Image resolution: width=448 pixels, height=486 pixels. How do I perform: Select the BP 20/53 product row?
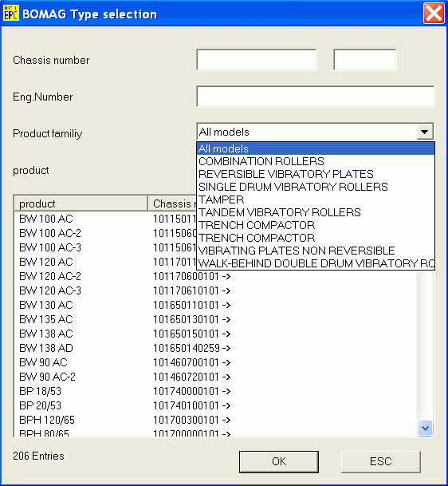tap(215, 405)
